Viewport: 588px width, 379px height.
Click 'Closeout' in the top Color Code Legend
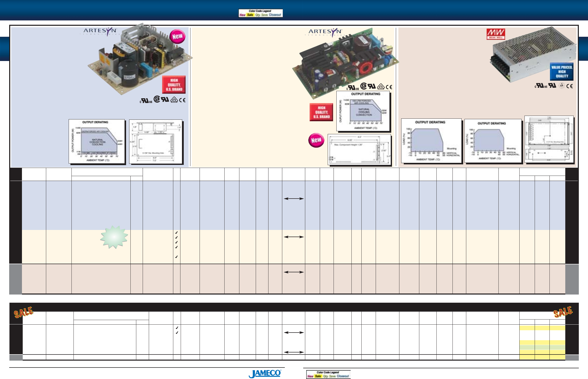(x=275, y=15)
